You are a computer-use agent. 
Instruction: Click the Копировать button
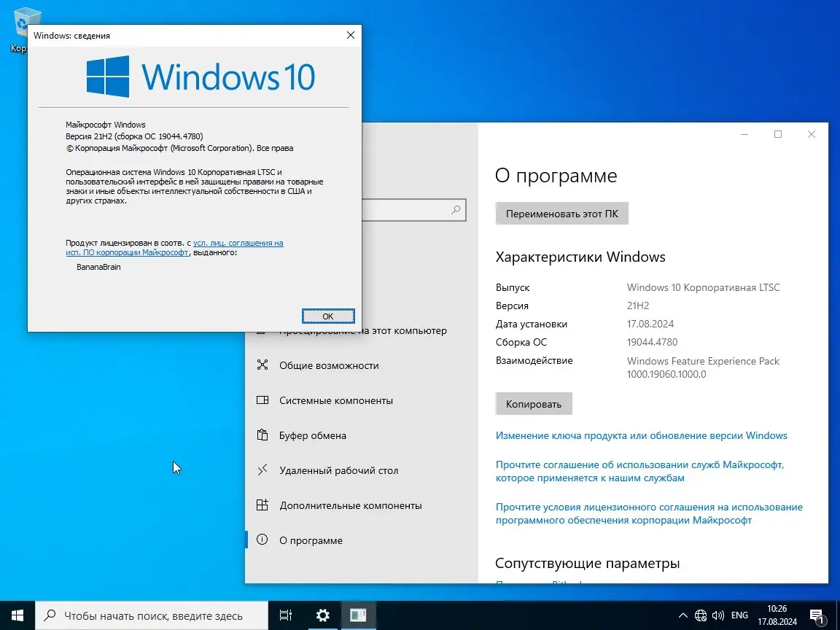point(534,404)
